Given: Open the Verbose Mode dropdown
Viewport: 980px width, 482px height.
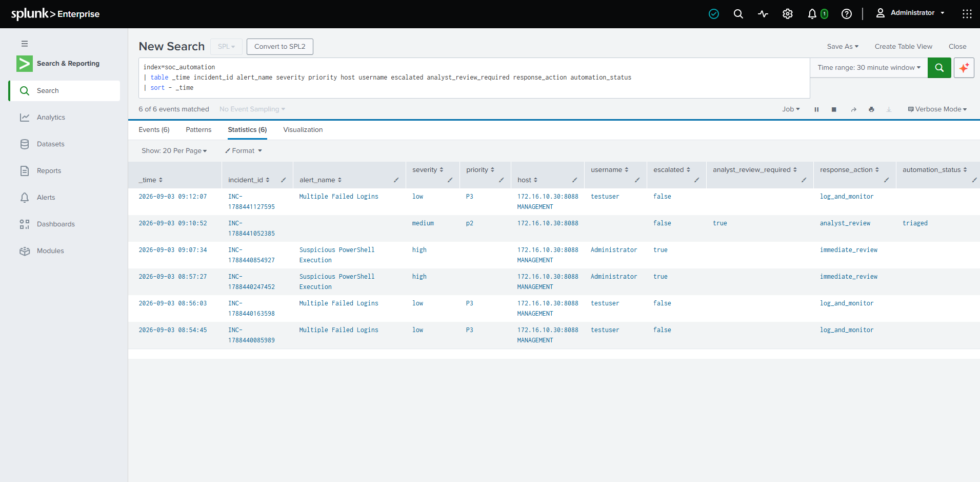Looking at the screenshot, I should tap(937, 109).
